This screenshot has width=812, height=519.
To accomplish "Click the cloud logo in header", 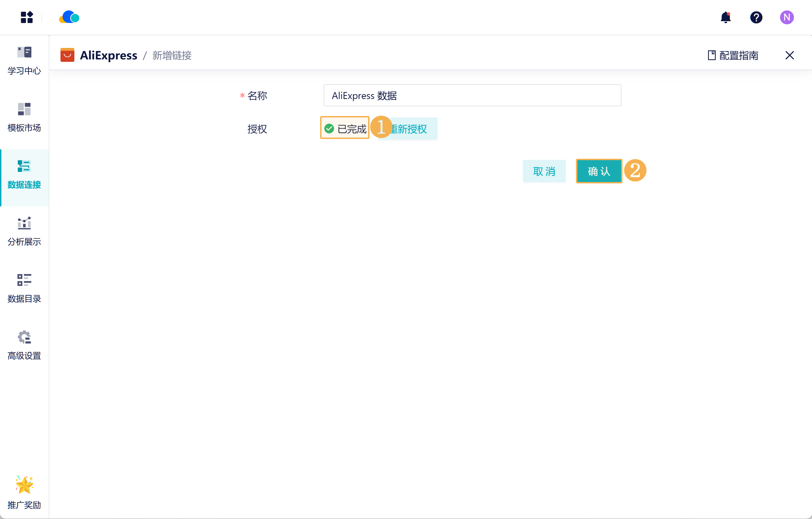I will 69,17.
